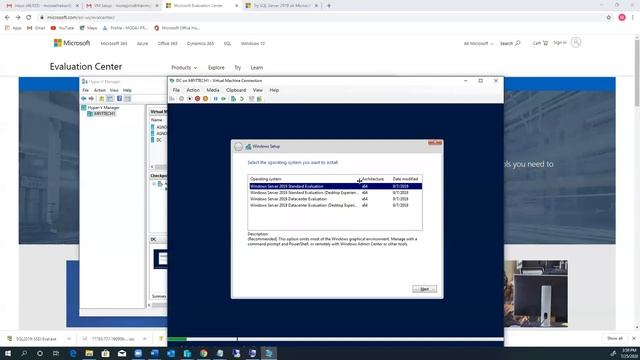Pause the virtual machine from toolbar

216,99
